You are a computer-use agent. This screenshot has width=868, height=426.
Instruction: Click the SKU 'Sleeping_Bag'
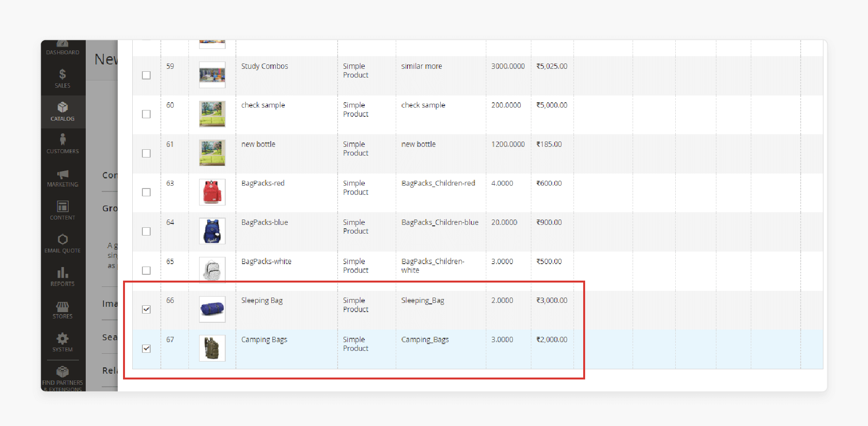coord(422,300)
